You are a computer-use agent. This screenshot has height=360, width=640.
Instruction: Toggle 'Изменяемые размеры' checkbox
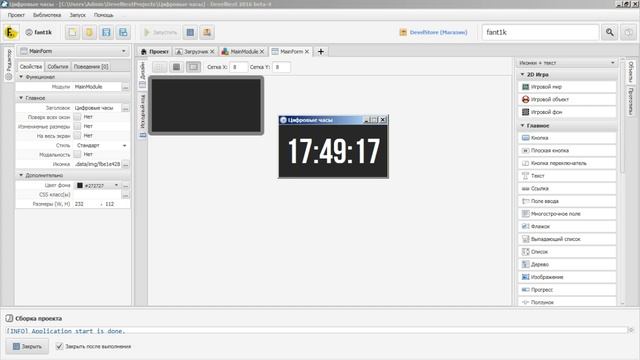[77, 127]
